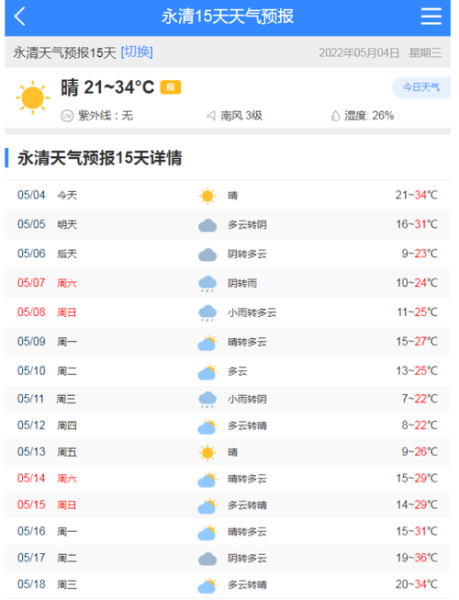
Task: Click temperature 14~29℃ for 05/15
Action: point(417,505)
